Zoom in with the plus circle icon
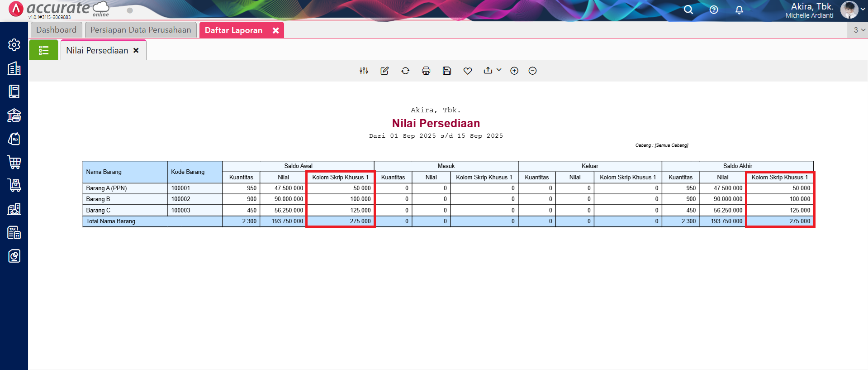The image size is (868, 370). point(514,71)
